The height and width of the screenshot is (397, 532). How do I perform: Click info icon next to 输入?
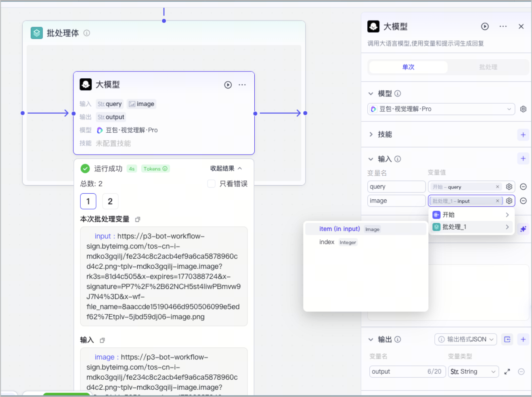[x=398, y=159]
